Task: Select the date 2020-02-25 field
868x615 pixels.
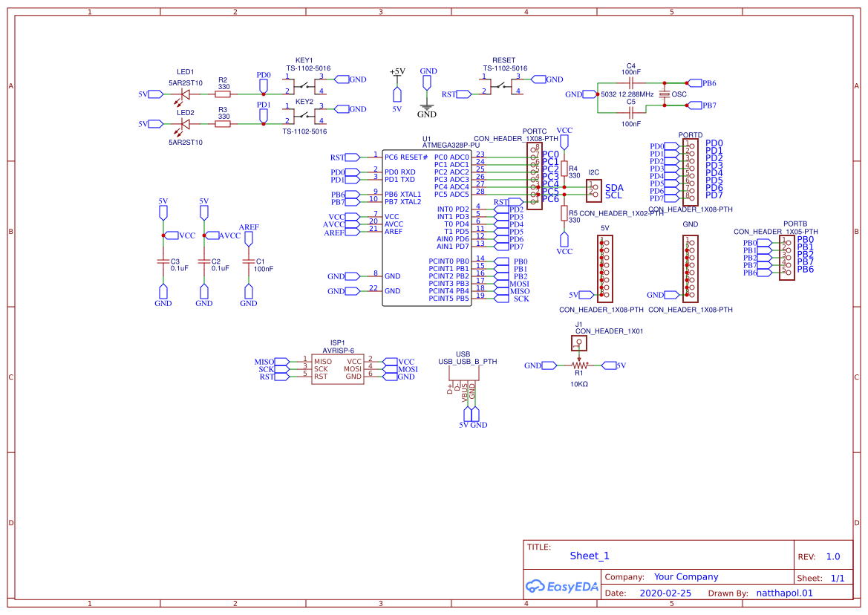Action: pyautogui.click(x=665, y=593)
